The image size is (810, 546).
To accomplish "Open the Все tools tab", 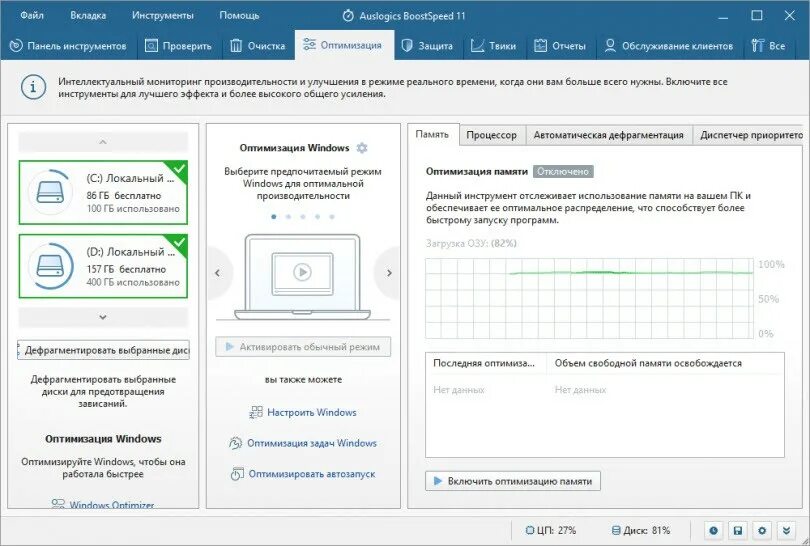I will (x=769, y=46).
